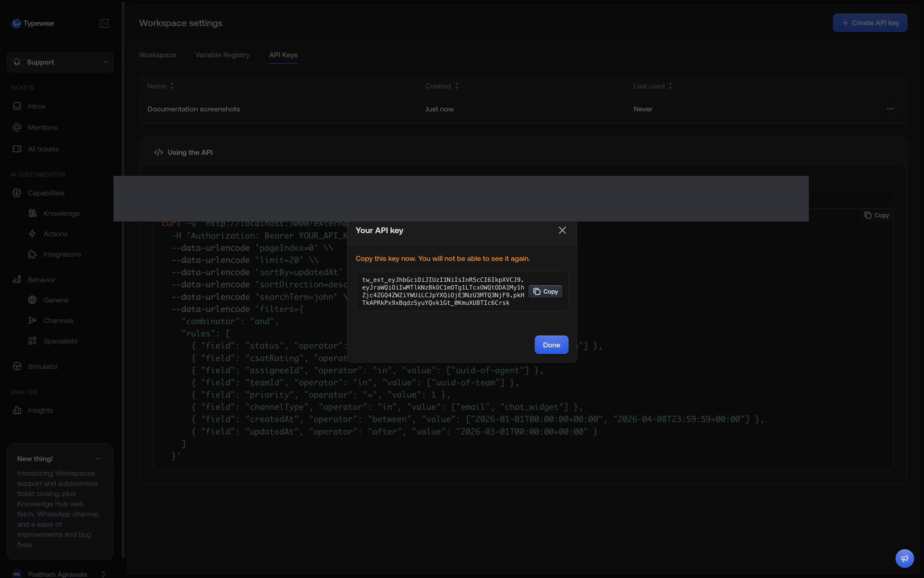Image resolution: width=924 pixels, height=578 pixels.
Task: Go to the Mentions page
Action: pyautogui.click(x=43, y=128)
